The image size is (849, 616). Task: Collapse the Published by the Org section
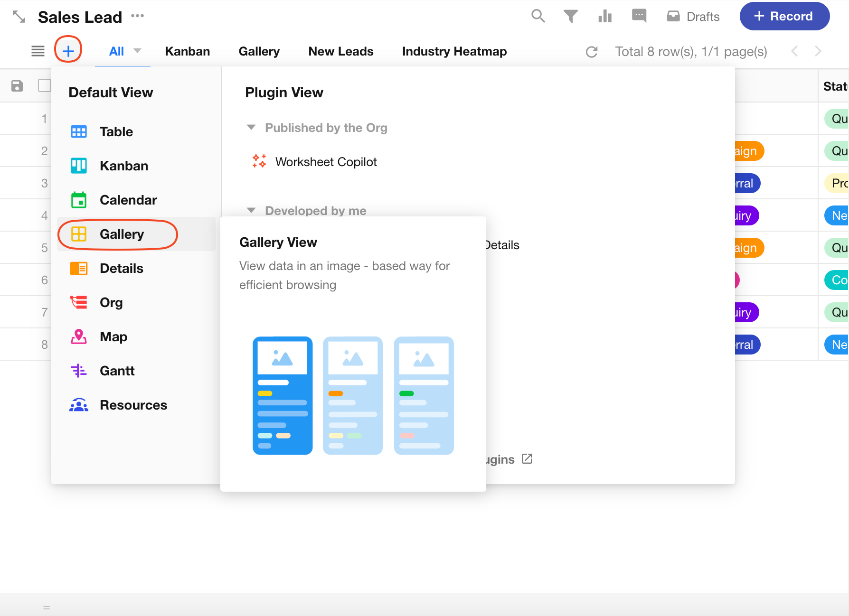click(x=251, y=128)
